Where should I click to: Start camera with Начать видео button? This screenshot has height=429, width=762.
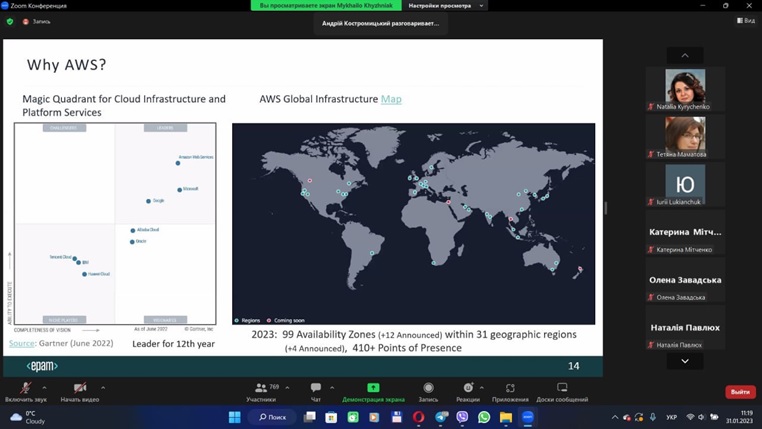(x=80, y=392)
